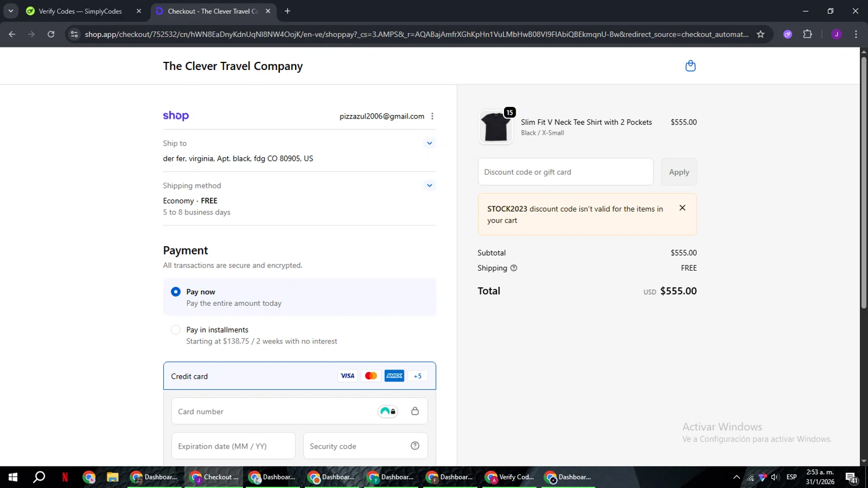Click the pizzazul2006@gmail.com account email
Viewport: 868px width, 488px height.
382,116
